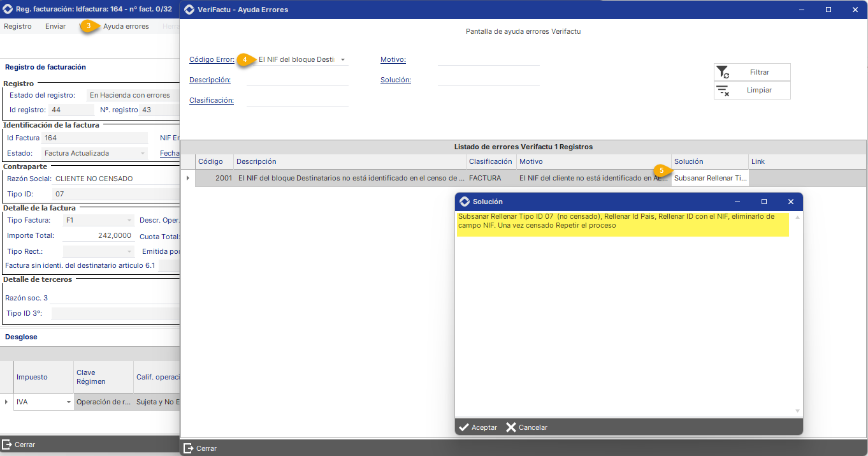
Task: Open the Tipo Factura F1 dropdown
Action: click(129, 221)
